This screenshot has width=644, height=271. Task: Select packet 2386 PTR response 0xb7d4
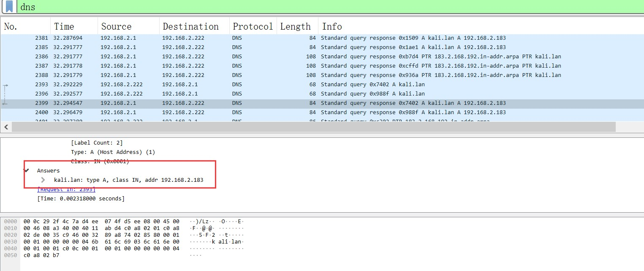pos(322,57)
